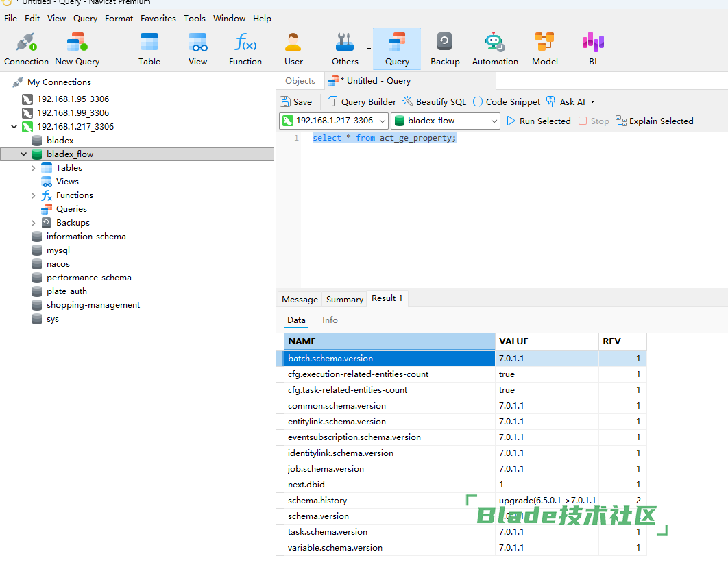
Task: Open the Format menu
Action: (119, 18)
